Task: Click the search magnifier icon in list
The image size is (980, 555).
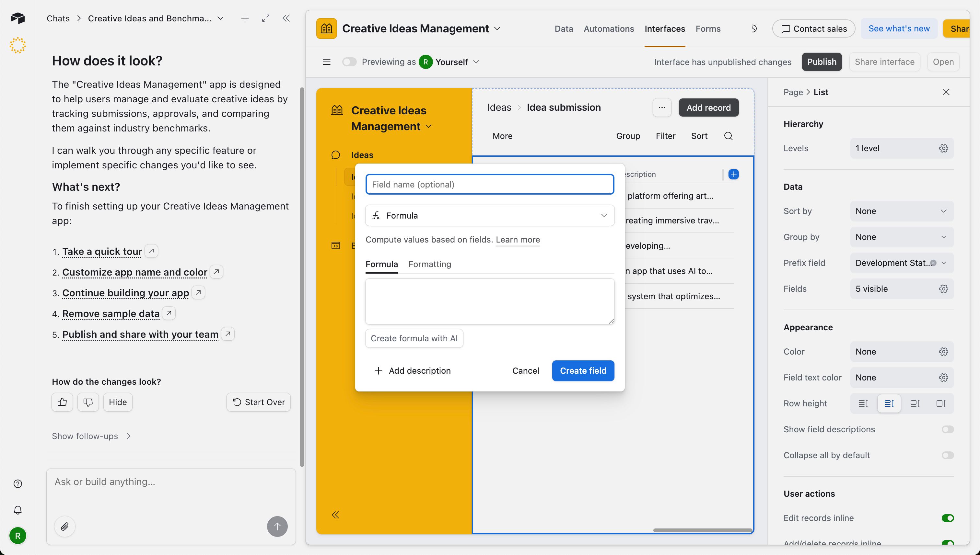Action: coord(728,136)
